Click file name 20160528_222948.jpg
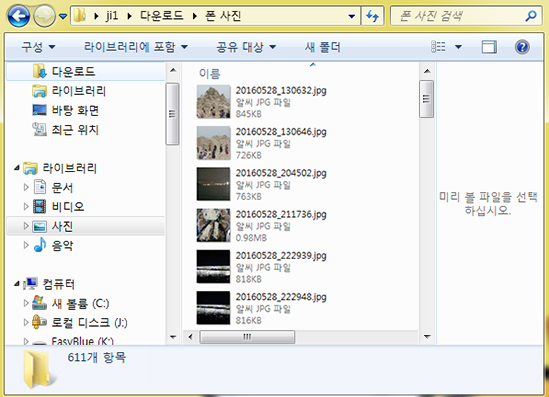This screenshot has height=397, width=549. pyautogui.click(x=281, y=297)
